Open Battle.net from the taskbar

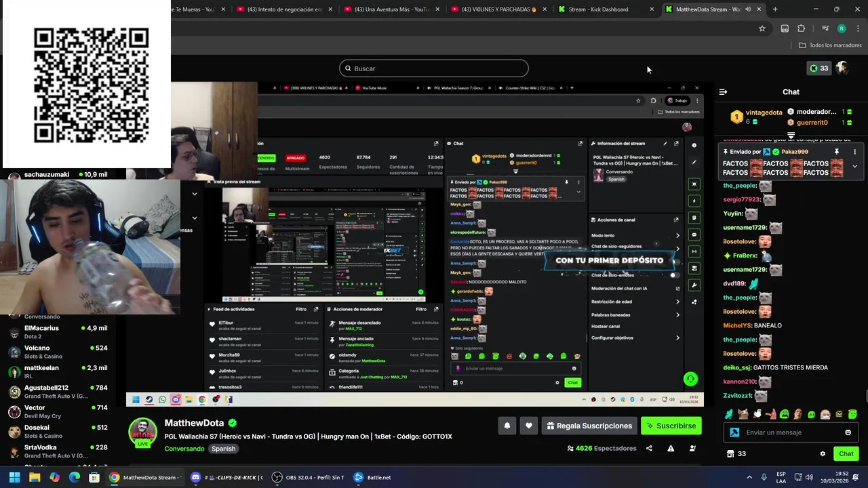point(372,477)
